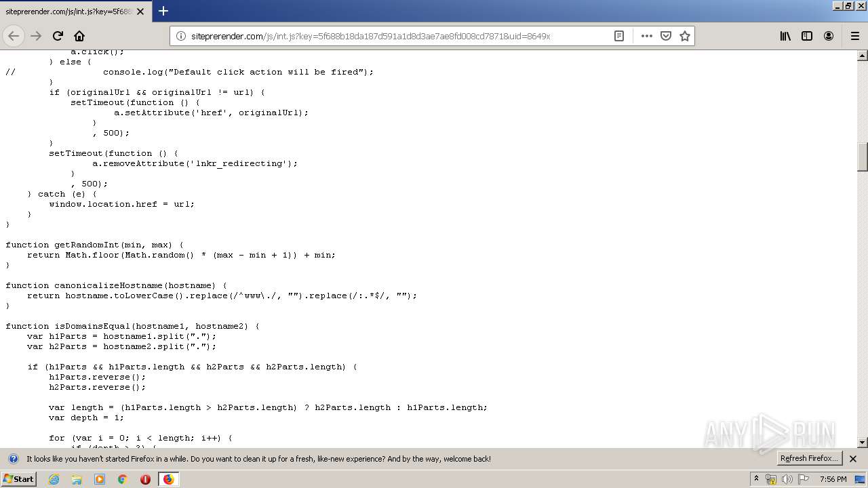Open Windows Media Player from taskbar
This screenshot has height=488, width=868.
tap(100, 479)
